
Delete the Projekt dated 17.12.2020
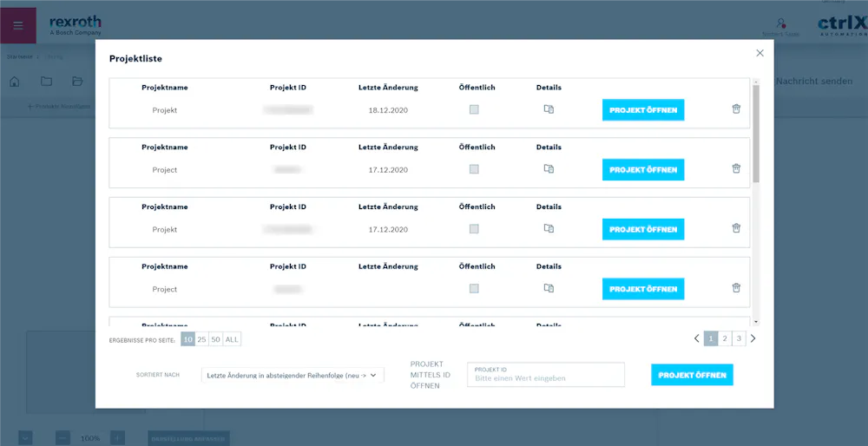(736, 228)
